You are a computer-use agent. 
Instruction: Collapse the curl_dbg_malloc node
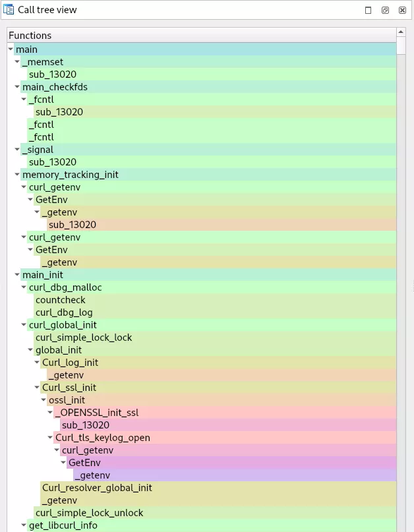(24, 287)
